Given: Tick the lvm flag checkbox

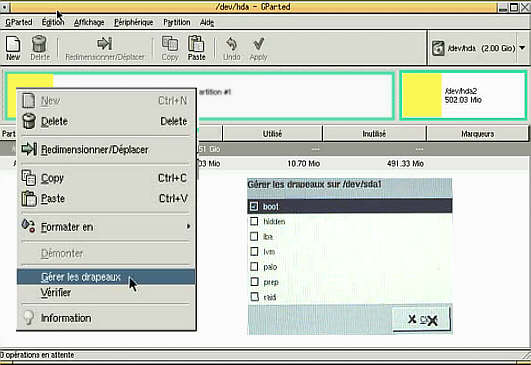Looking at the screenshot, I should click(x=254, y=252).
